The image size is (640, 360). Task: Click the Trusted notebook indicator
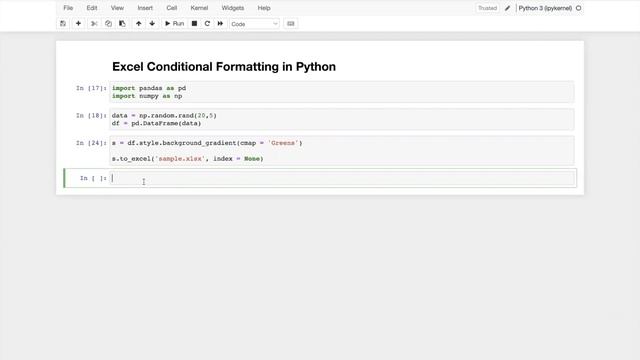coord(487,8)
